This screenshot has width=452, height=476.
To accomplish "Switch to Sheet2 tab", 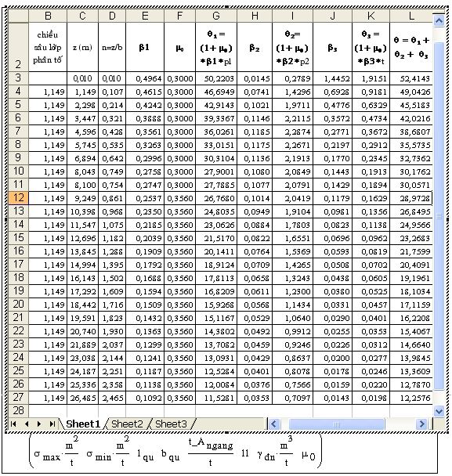I will coord(127,424).
